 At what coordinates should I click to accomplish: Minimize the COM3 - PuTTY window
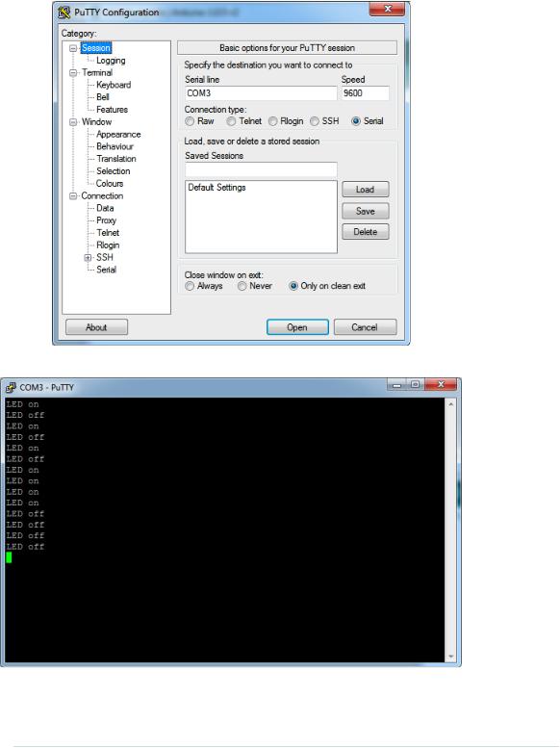396,384
